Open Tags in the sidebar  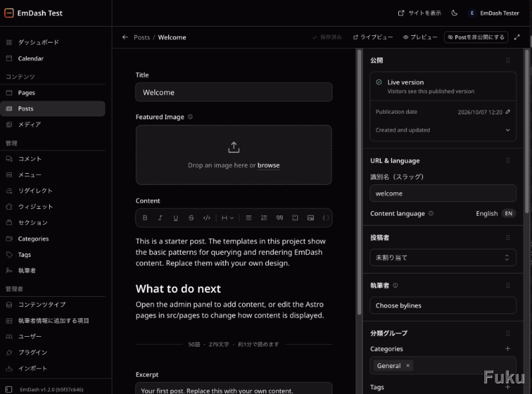53,255
